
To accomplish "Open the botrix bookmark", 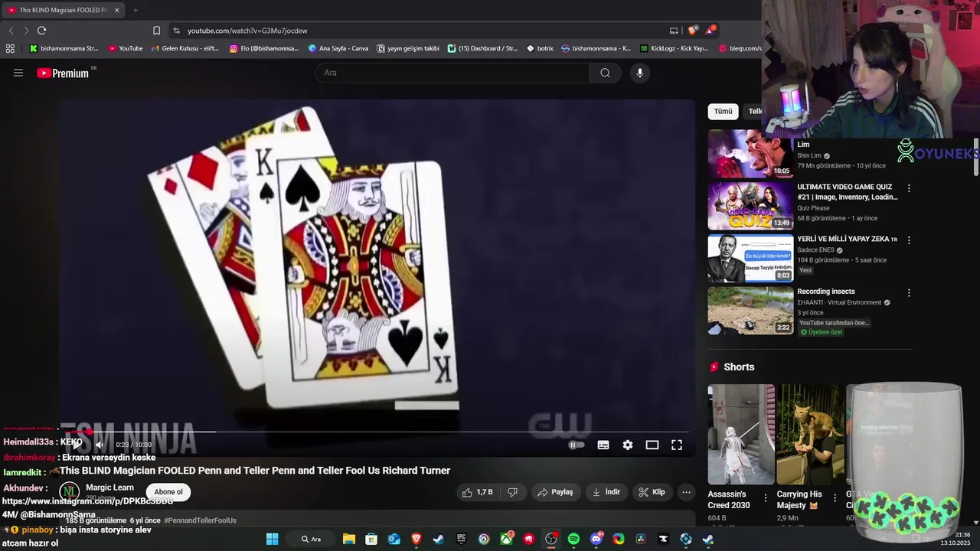I will coord(540,48).
